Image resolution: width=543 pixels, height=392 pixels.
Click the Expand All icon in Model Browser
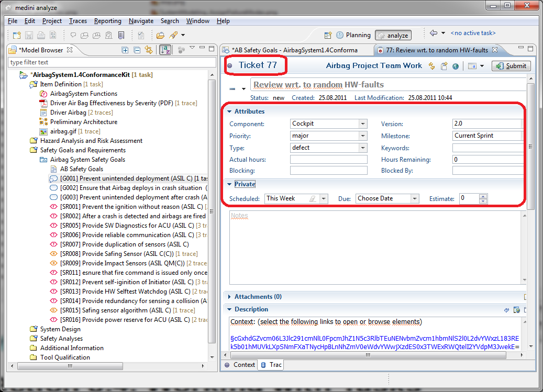tap(125, 50)
